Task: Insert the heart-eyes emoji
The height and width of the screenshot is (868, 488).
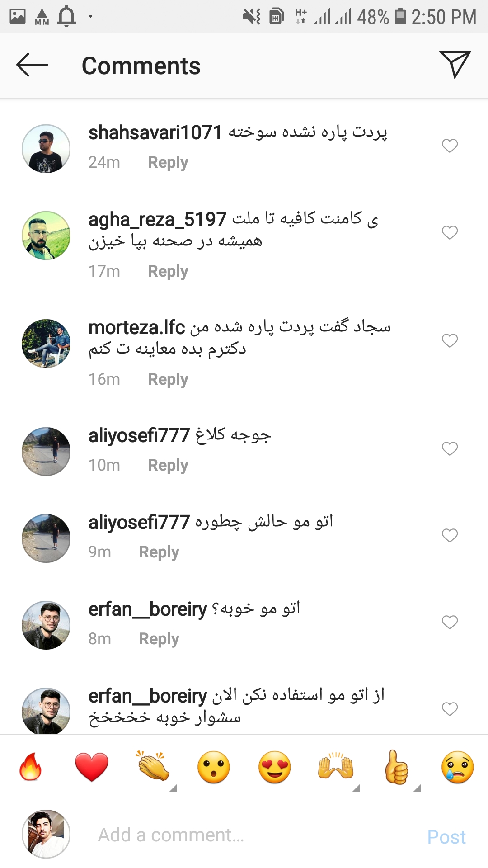Action: 275,767
